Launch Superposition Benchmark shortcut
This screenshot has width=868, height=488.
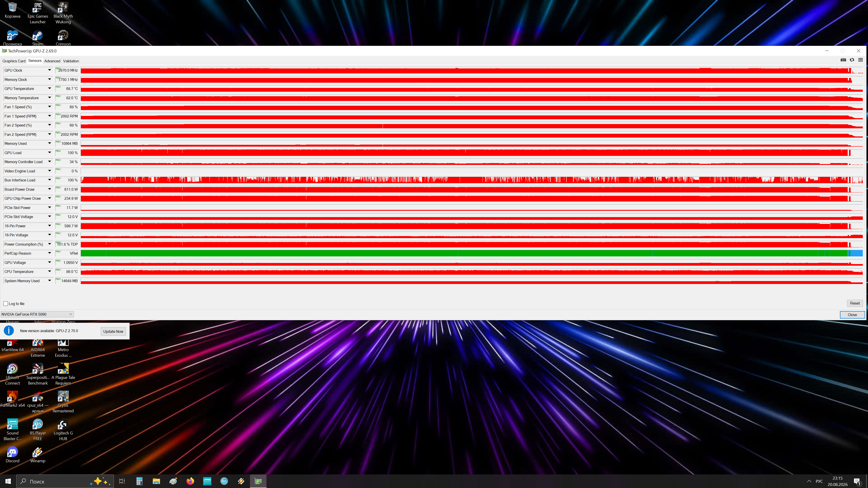38,374
